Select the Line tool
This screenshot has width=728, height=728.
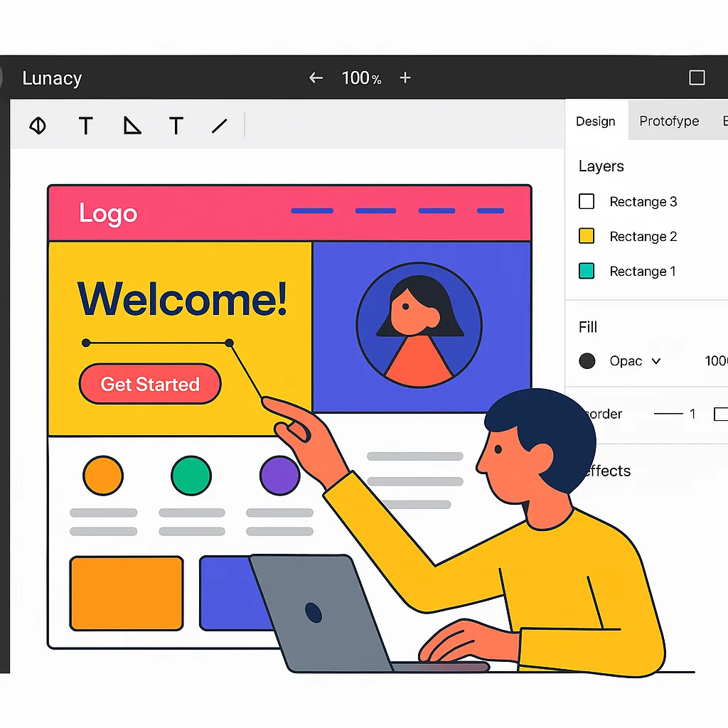click(x=219, y=126)
